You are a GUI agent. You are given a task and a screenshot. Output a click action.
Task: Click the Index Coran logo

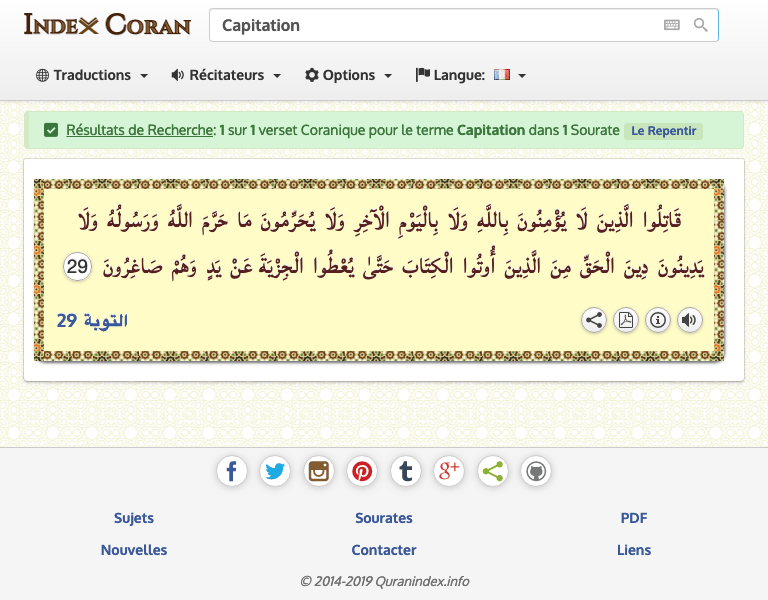[x=107, y=24]
